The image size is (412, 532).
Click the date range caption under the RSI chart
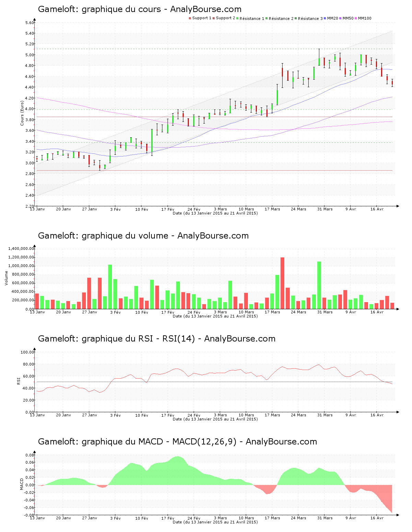click(215, 419)
